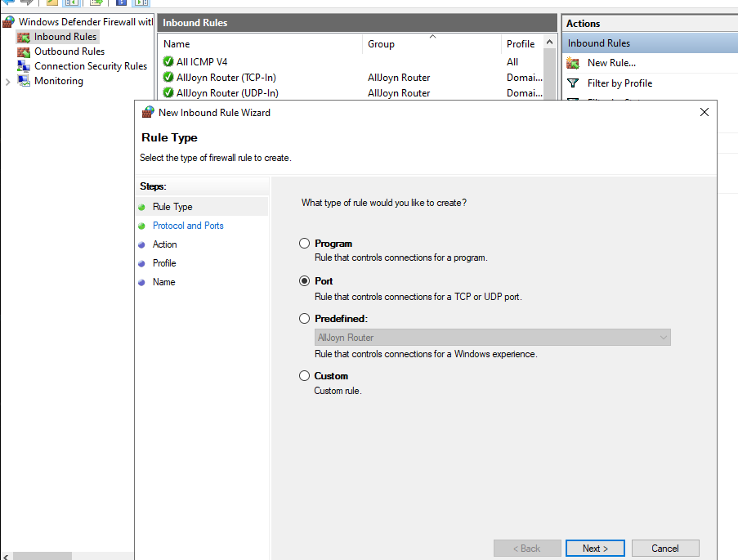Screen dimensions: 738x560
Task: Click the Monitoring tree icon
Action: pyautogui.click(x=24, y=81)
